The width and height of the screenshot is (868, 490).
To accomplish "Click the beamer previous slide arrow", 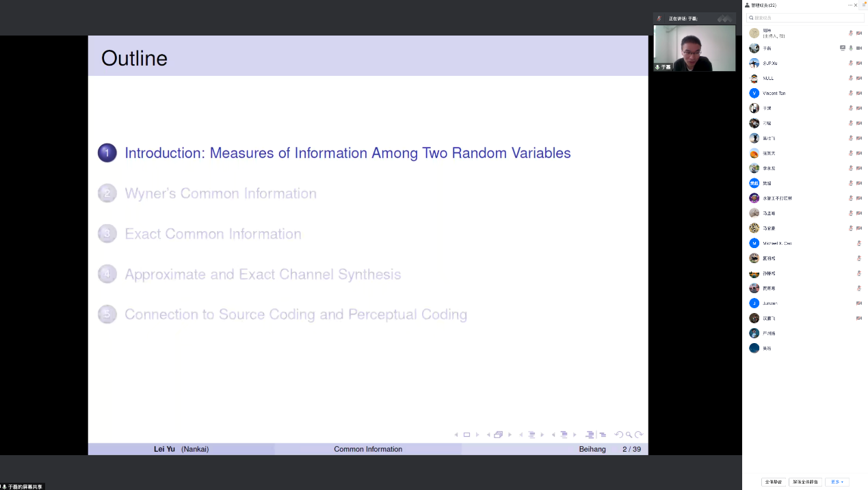I will (456, 435).
